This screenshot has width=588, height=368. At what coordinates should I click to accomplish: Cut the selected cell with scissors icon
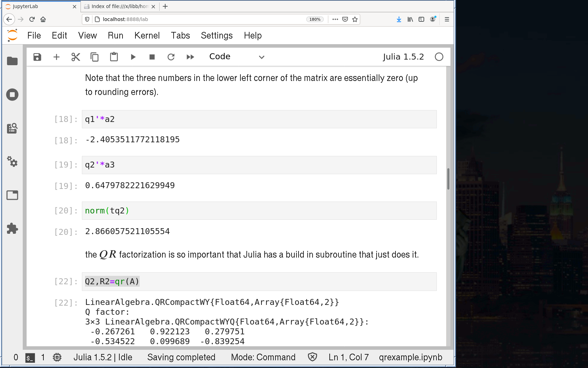76,57
